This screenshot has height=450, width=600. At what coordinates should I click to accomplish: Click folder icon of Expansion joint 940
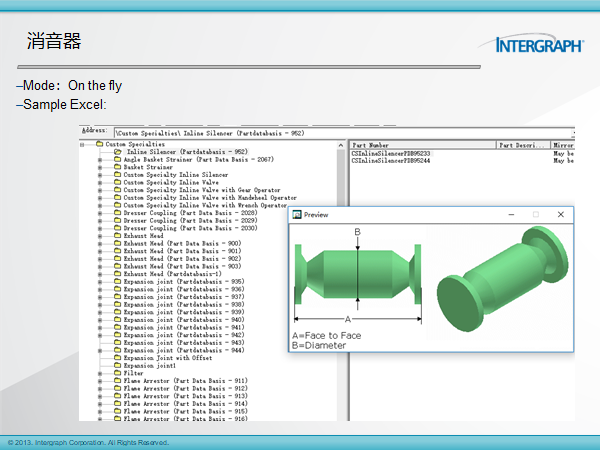[117, 320]
